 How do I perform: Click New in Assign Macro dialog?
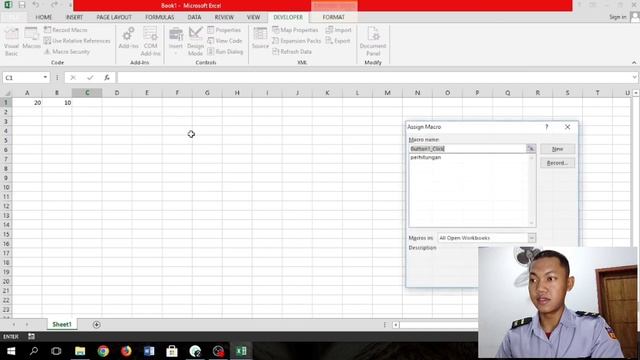558,149
